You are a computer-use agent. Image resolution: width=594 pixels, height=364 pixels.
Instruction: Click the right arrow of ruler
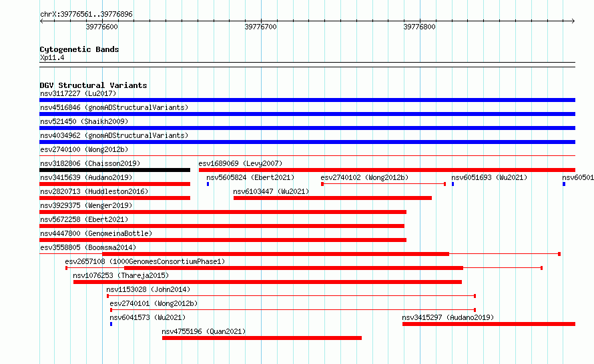point(573,21)
